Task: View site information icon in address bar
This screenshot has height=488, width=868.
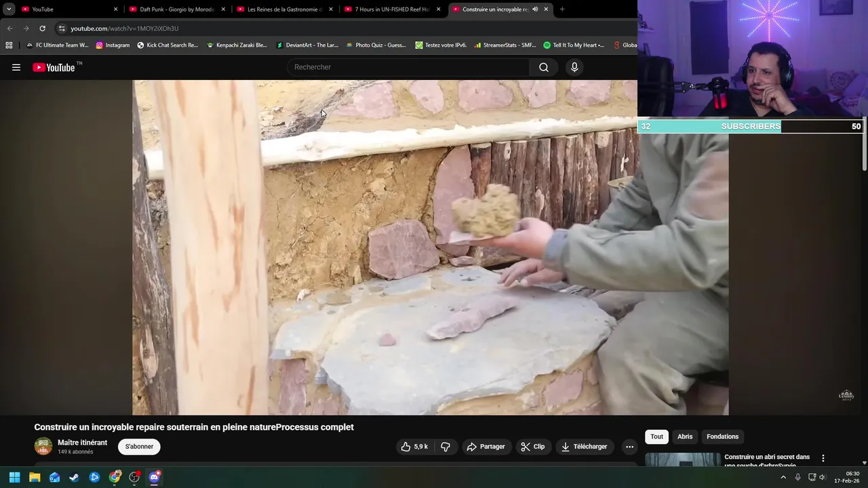Action: pyautogui.click(x=62, y=28)
